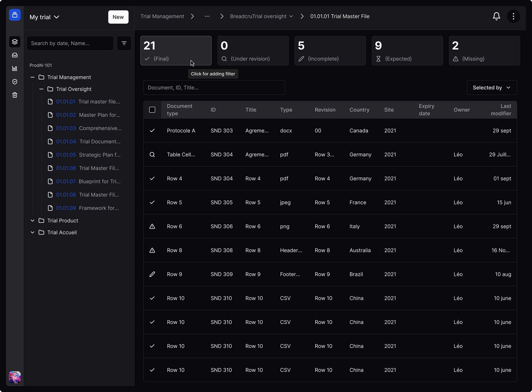The height and width of the screenshot is (392, 532).
Task: Click the pencil status icon on Row 9
Action: (x=152, y=274)
